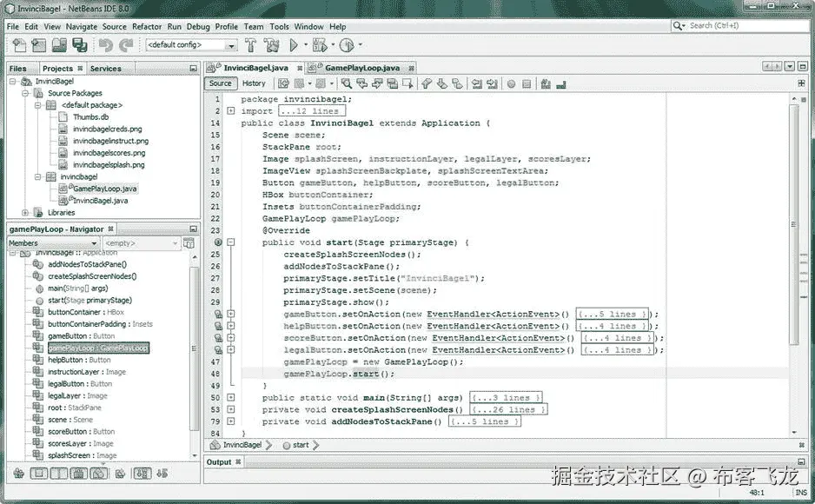Click the Find Selection magnifier icon
815x504 pixels.
click(x=347, y=83)
